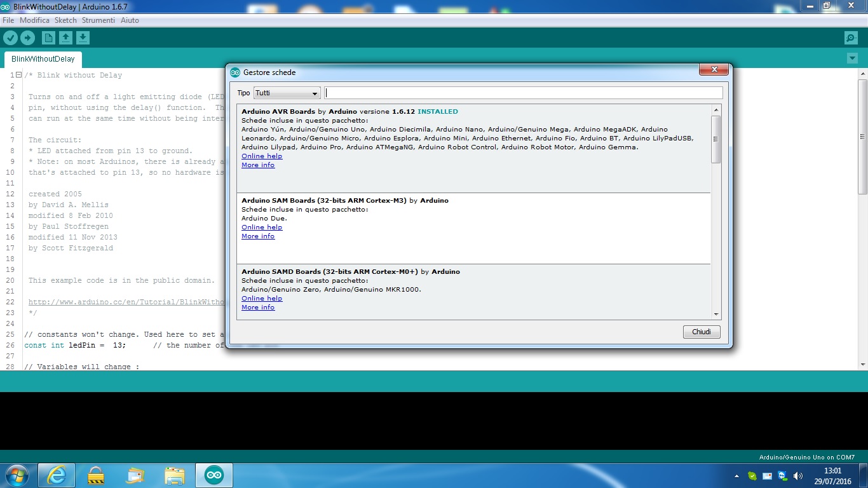Click the board search field in Gestore schede
Screen dimensions: 868x488
[521, 92]
